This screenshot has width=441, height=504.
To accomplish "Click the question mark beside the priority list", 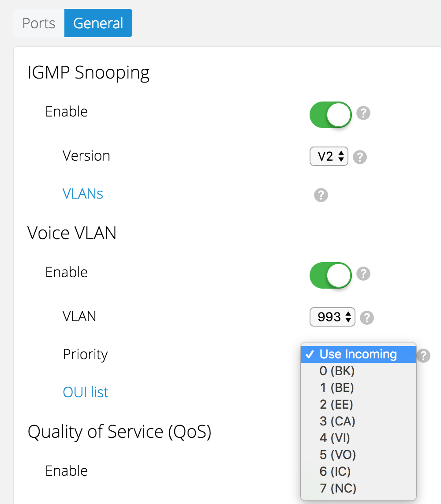I will (x=422, y=356).
